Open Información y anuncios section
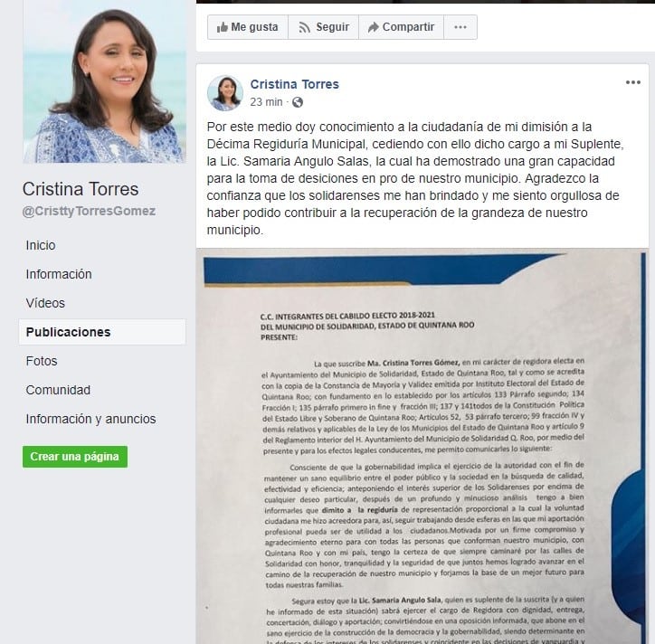Screen dimensions: 655x644 pyautogui.click(x=90, y=419)
